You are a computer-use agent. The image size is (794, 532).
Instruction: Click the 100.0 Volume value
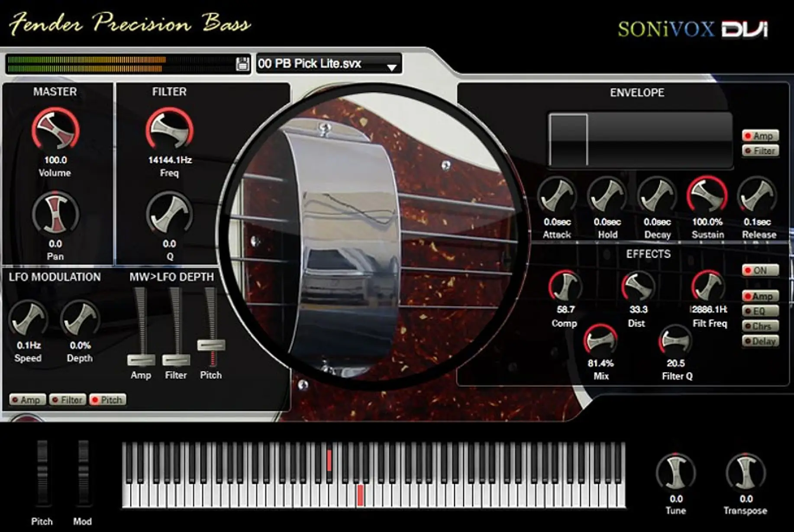(x=55, y=160)
